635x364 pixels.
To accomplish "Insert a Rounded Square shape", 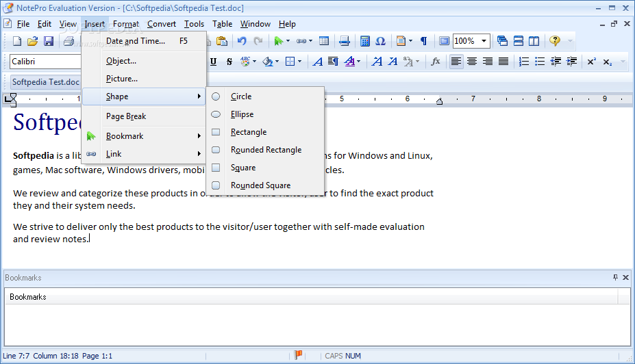I will 265,185.
